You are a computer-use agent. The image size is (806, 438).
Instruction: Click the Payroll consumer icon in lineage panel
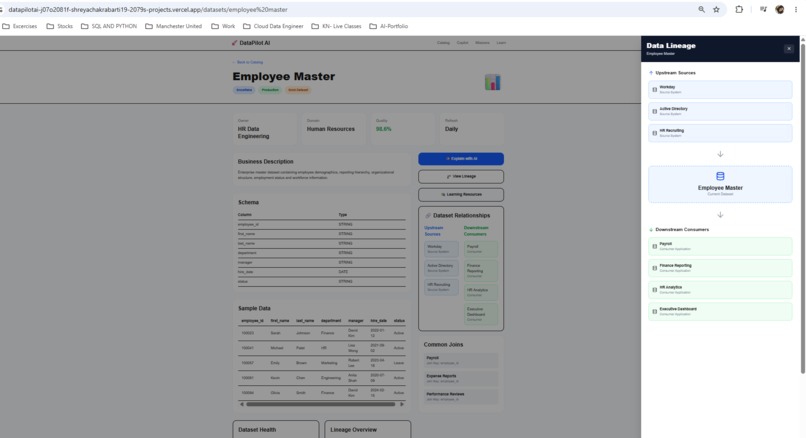coord(654,246)
